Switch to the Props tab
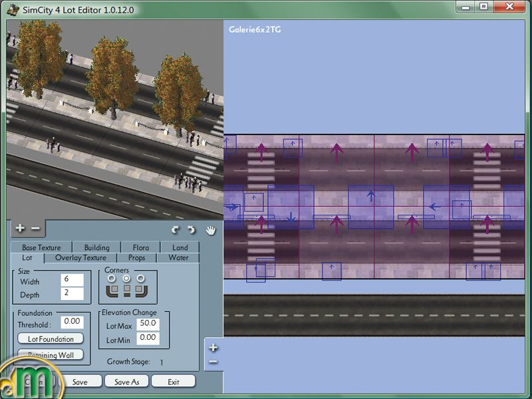This screenshot has width=532, height=399. click(x=137, y=258)
